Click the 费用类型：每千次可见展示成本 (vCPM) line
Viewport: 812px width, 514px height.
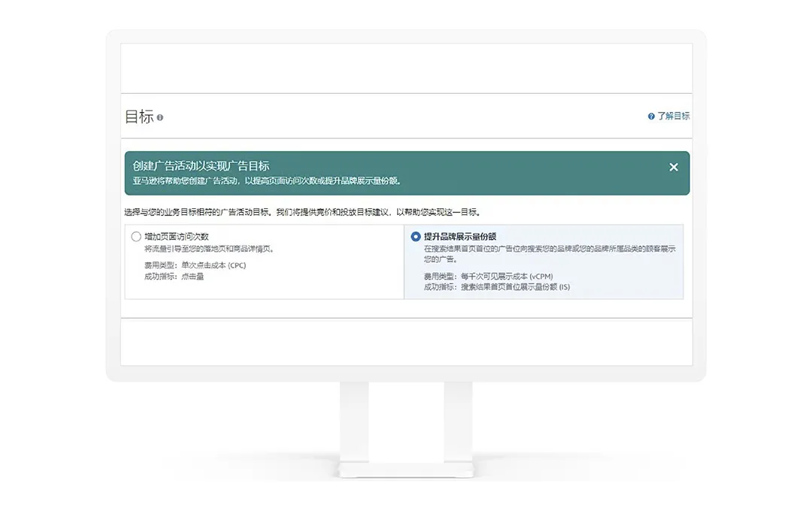point(489,277)
